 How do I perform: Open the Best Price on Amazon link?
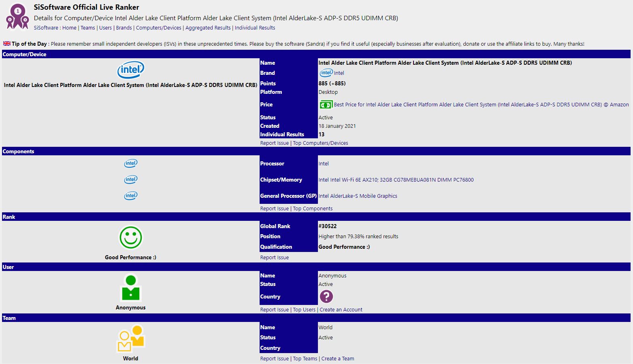click(x=481, y=105)
